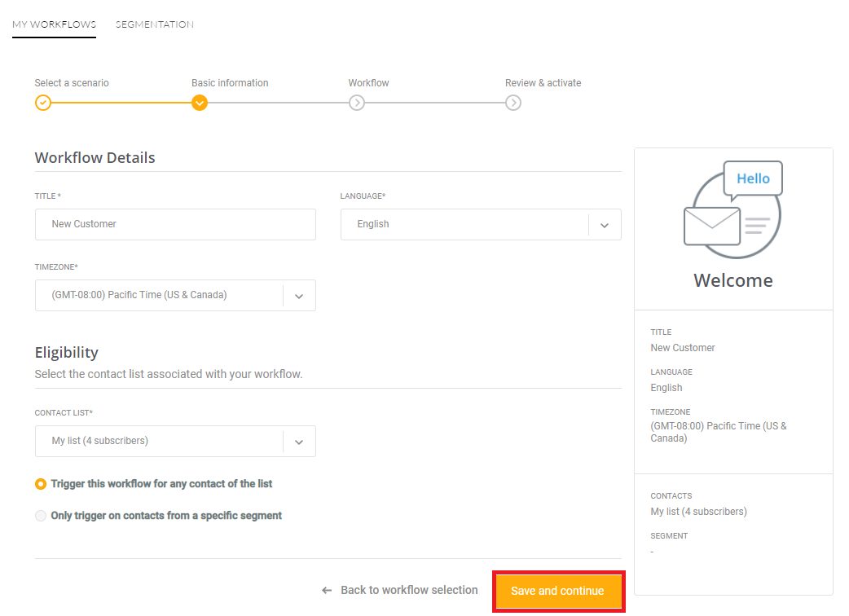Click the Hello speech bubble graphic
The height and width of the screenshot is (616, 849).
[x=753, y=180]
